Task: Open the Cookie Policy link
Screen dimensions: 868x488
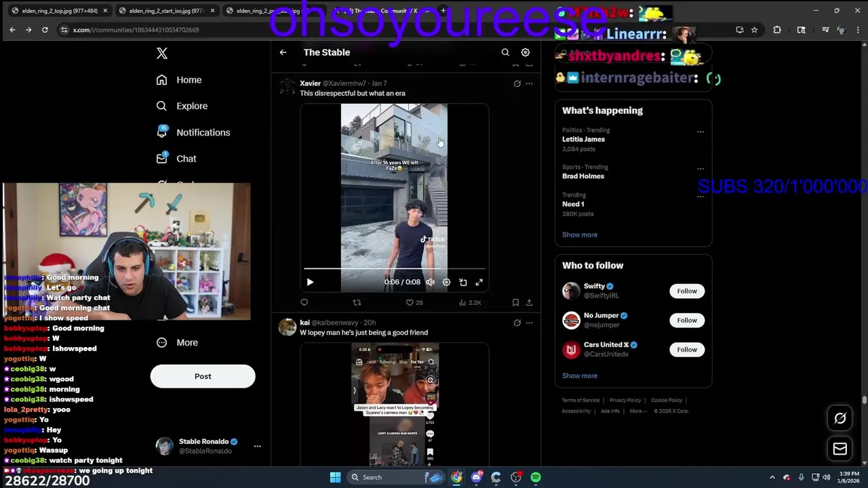Action: coord(667,401)
